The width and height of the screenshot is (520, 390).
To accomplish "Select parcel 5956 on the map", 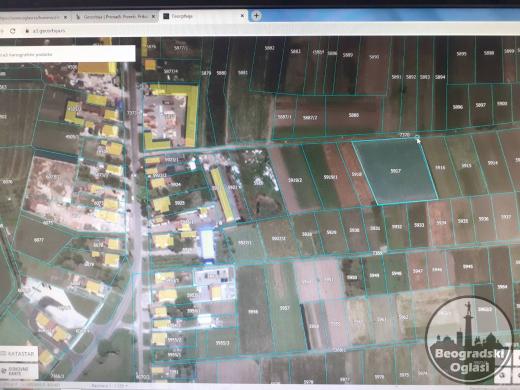I will click(x=253, y=312).
